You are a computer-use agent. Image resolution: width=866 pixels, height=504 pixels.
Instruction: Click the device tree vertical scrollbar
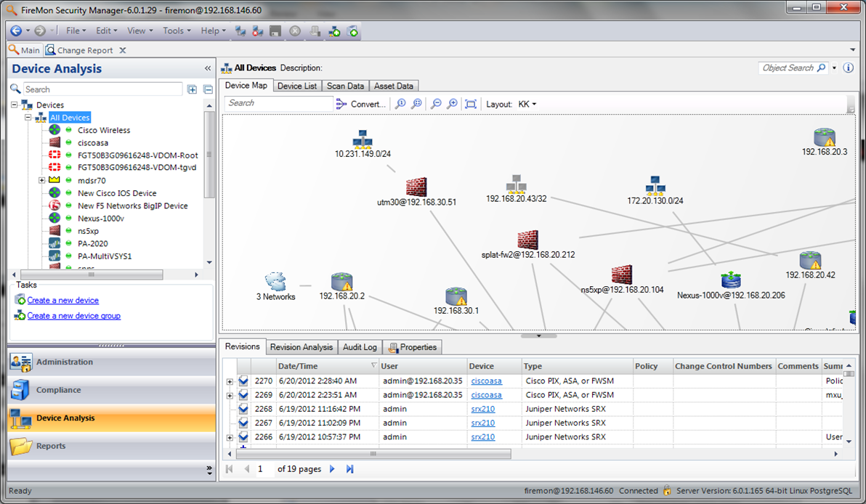[209, 155]
